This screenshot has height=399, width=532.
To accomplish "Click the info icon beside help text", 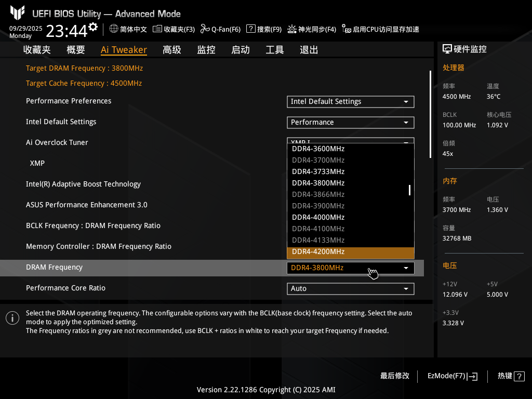I will (x=12, y=318).
